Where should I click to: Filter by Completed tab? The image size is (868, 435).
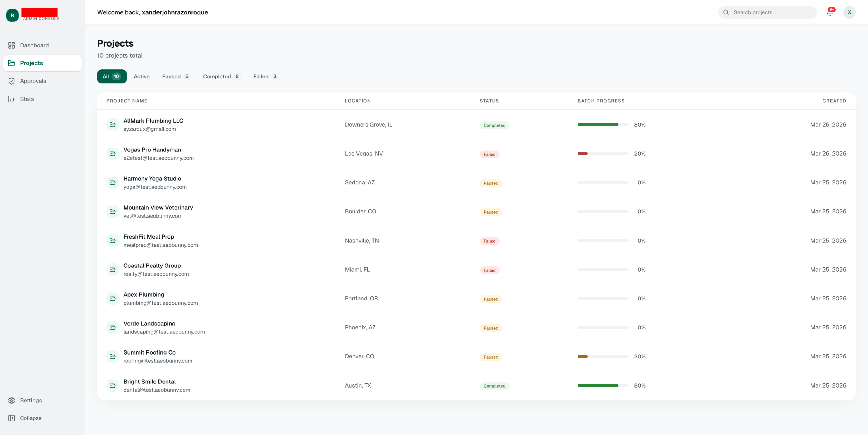(x=222, y=76)
